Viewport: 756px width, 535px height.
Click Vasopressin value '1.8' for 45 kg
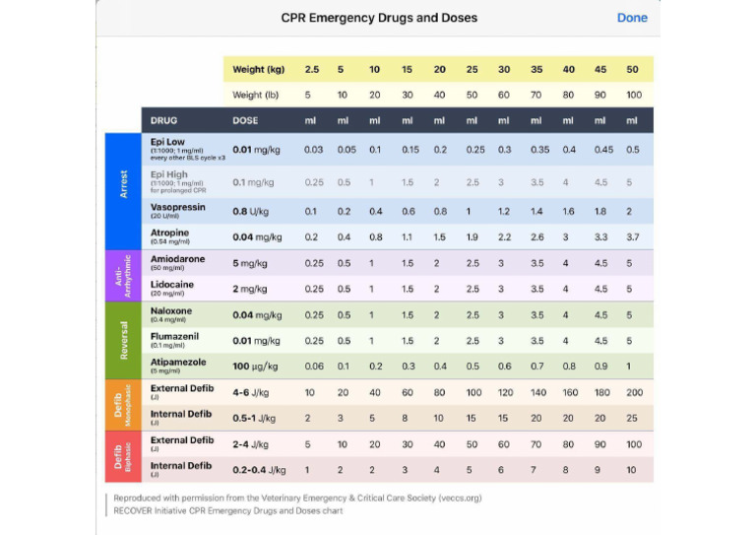tap(600, 211)
